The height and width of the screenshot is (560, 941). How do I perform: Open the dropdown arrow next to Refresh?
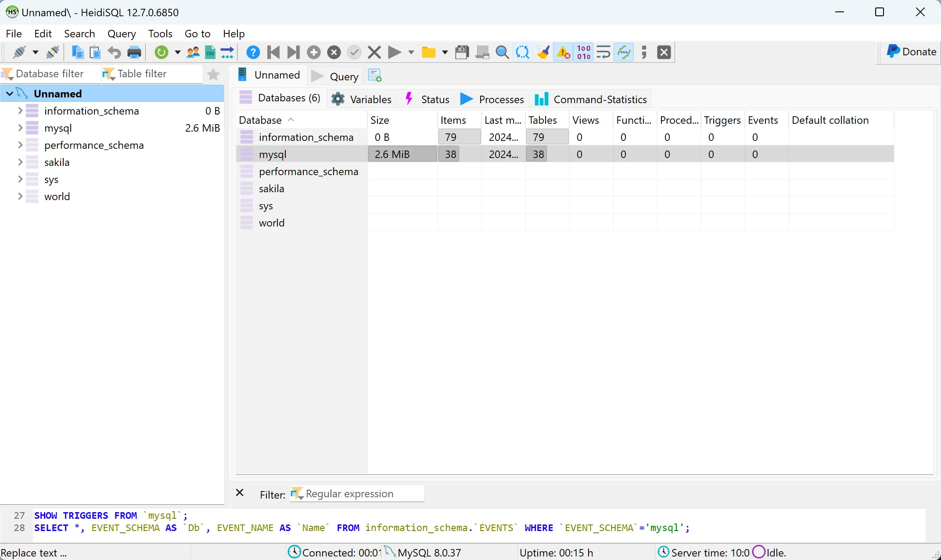tap(178, 53)
